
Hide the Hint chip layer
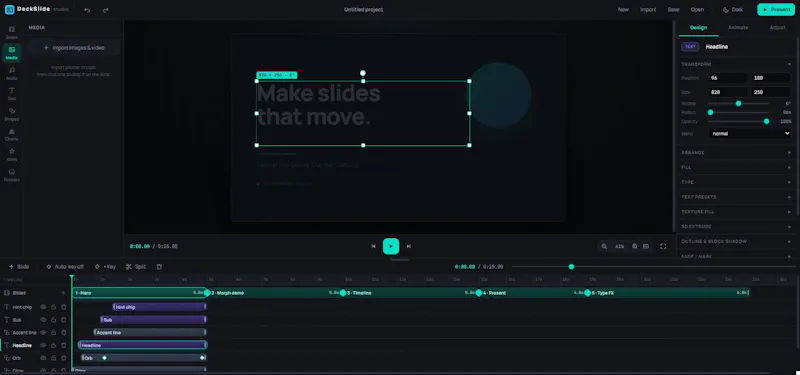[x=43, y=307]
